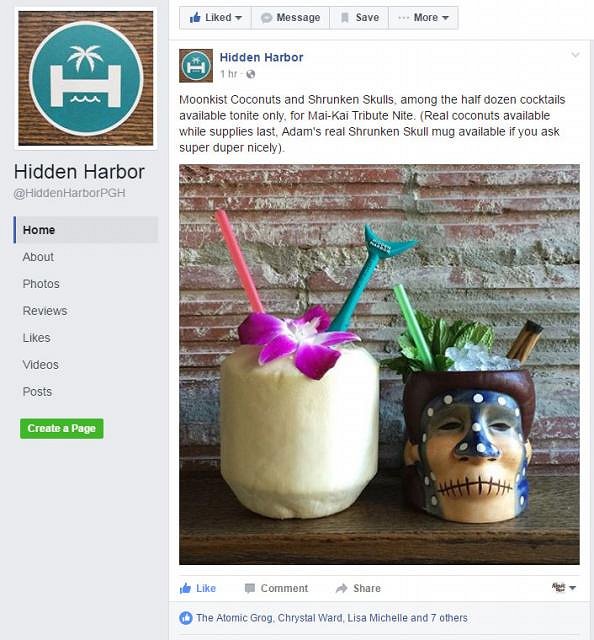Click the Message speech bubble icon
This screenshot has width=594, height=640.
point(266,18)
